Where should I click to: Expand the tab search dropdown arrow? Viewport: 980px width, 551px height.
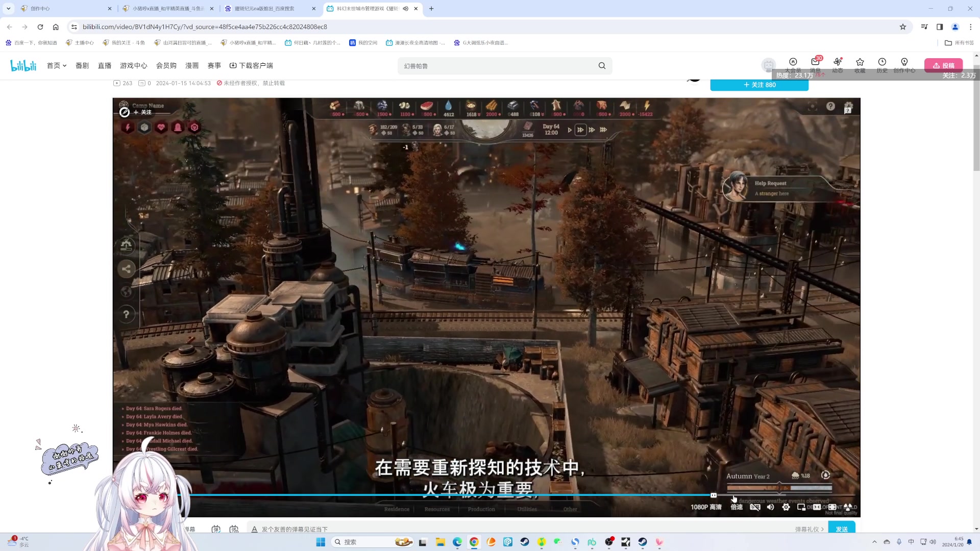coord(9,9)
